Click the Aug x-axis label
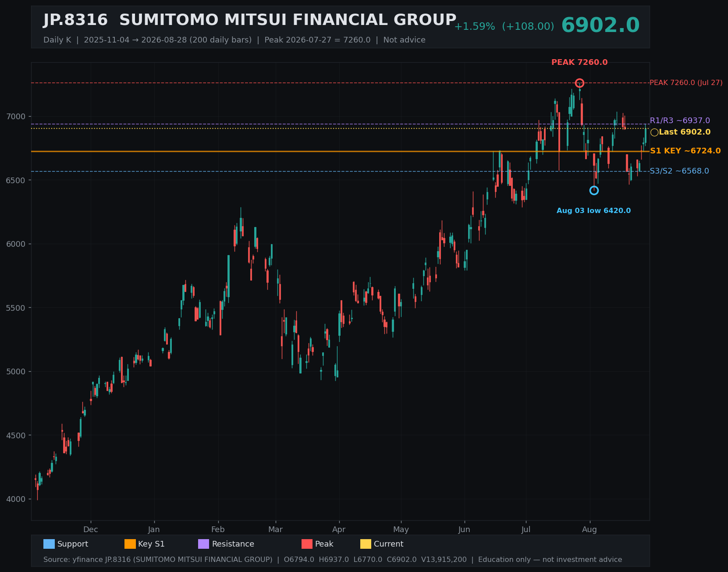 (x=590, y=529)
